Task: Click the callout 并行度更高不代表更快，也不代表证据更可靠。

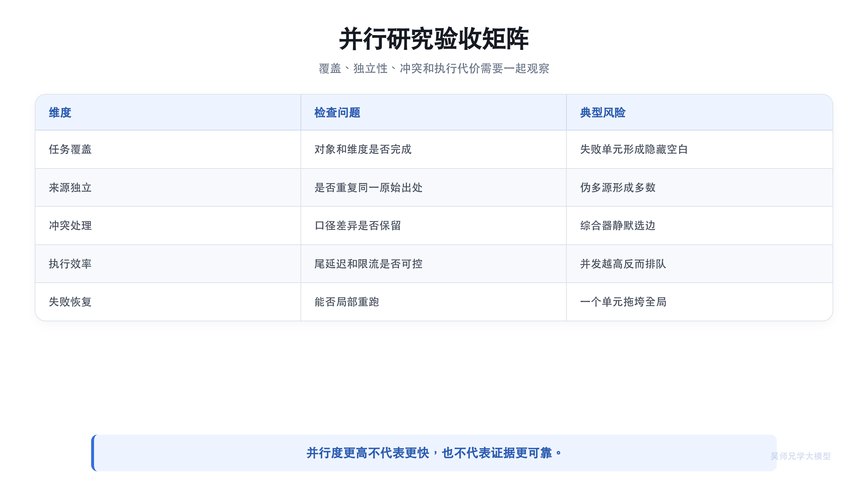Action: coord(434,453)
